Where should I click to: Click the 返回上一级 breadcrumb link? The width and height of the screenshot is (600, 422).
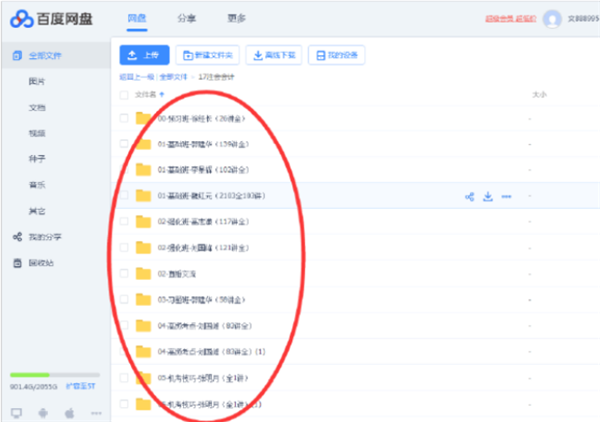[x=137, y=77]
